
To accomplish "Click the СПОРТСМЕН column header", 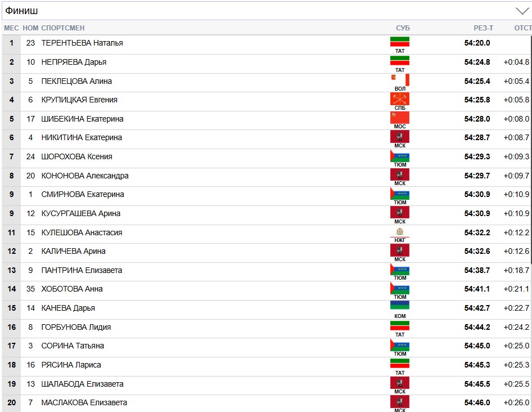I will pos(63,28).
